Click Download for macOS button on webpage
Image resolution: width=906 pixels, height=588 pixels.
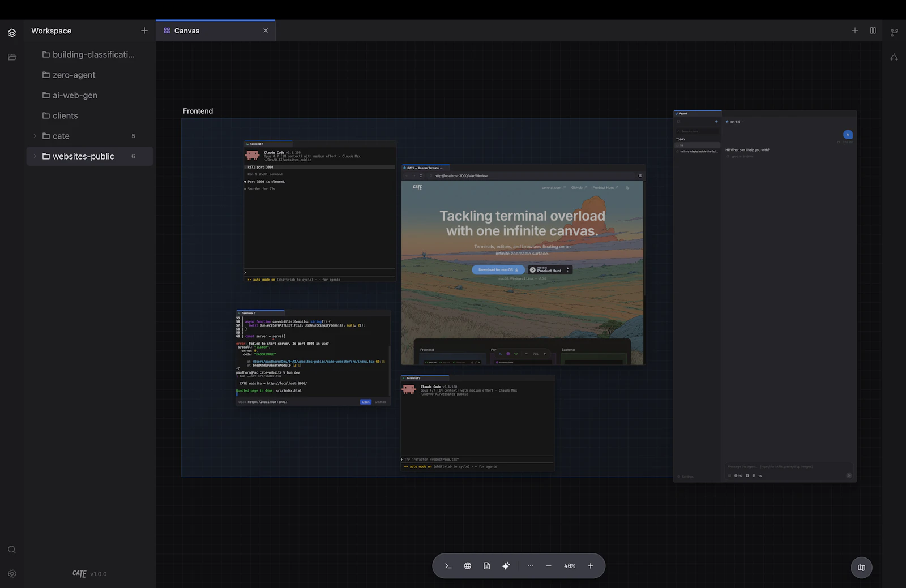point(498,270)
